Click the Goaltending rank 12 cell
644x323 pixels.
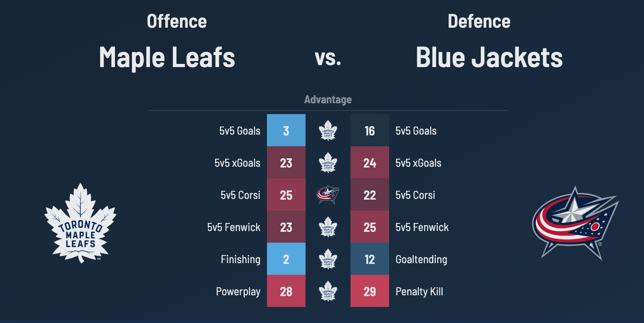click(x=370, y=259)
